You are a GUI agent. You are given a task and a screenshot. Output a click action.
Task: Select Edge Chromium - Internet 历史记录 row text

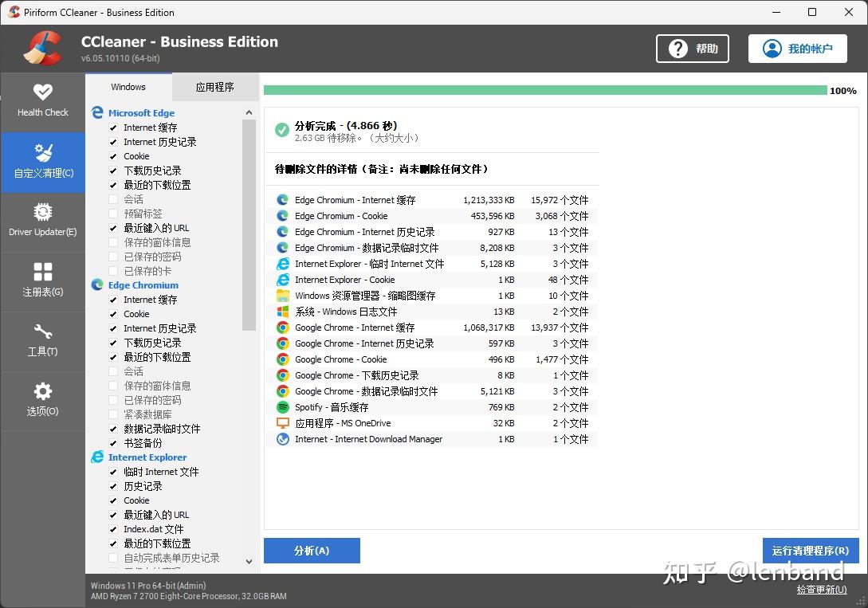click(x=365, y=232)
